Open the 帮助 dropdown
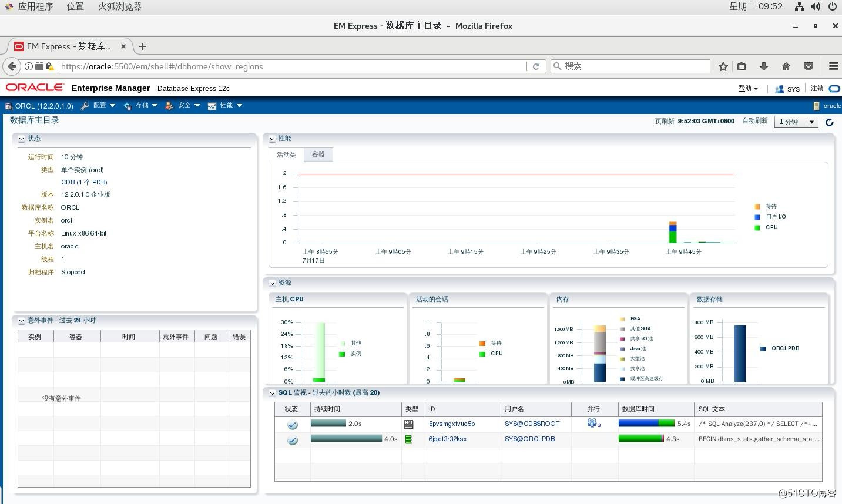The height and width of the screenshot is (504, 842). pyautogui.click(x=748, y=89)
